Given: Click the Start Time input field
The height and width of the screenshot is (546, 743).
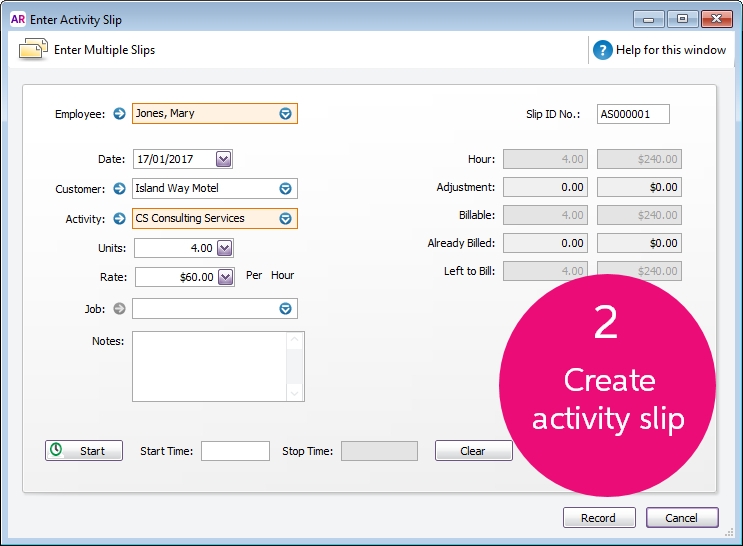Looking at the screenshot, I should click(x=236, y=451).
